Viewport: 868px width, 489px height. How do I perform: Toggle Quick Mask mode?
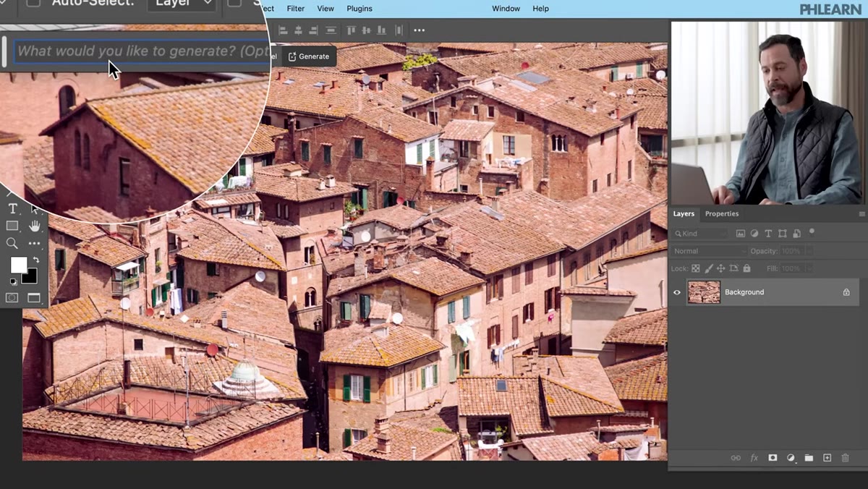coord(12,297)
